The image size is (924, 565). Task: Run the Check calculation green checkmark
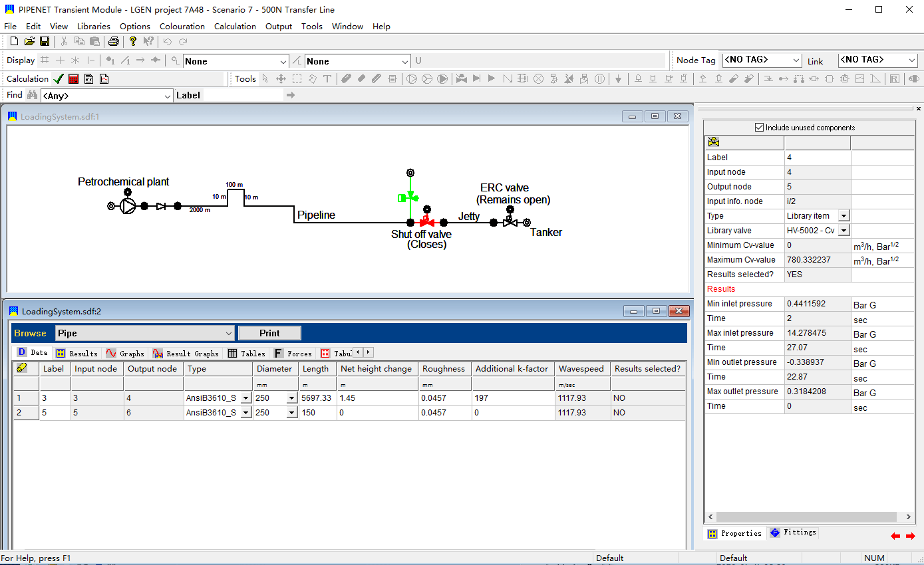(x=59, y=78)
